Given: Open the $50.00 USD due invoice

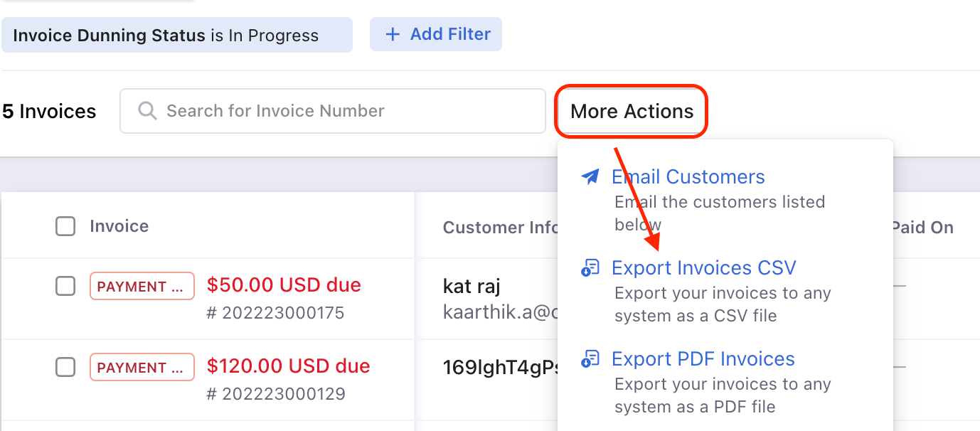Looking at the screenshot, I should tap(284, 285).
